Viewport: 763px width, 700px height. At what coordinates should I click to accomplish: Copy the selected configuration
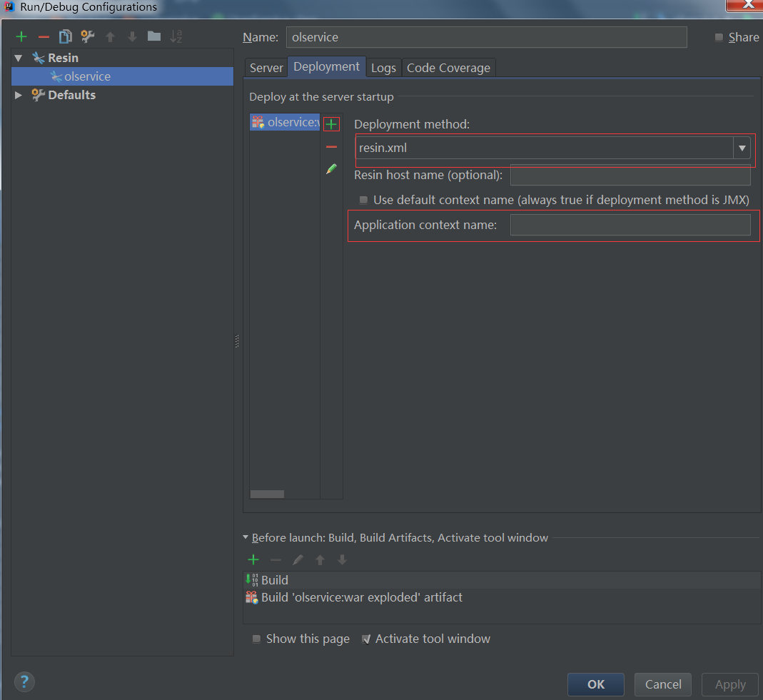click(65, 37)
